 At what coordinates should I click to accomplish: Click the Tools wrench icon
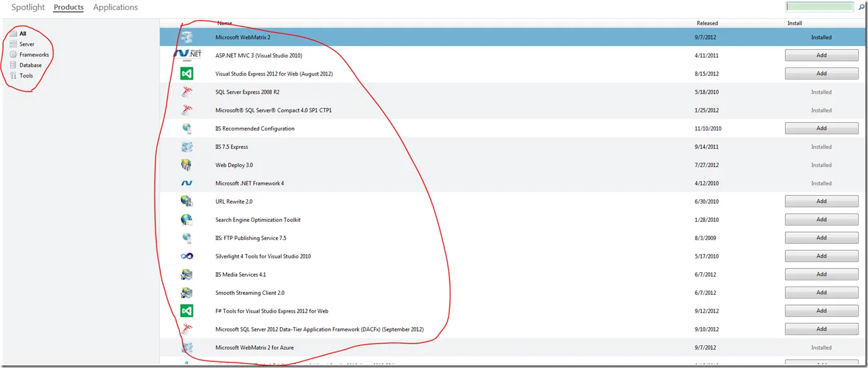[13, 76]
